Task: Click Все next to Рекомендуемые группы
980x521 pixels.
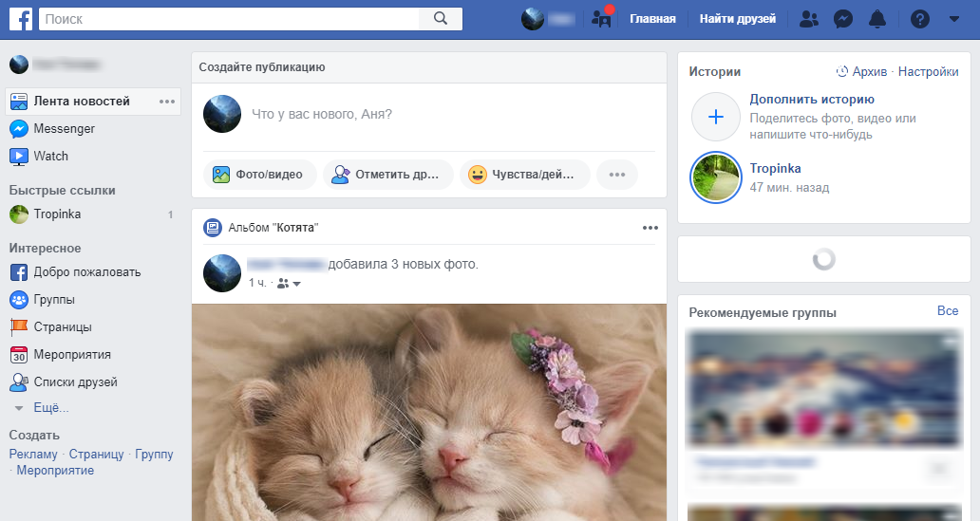Action: pyautogui.click(x=948, y=311)
